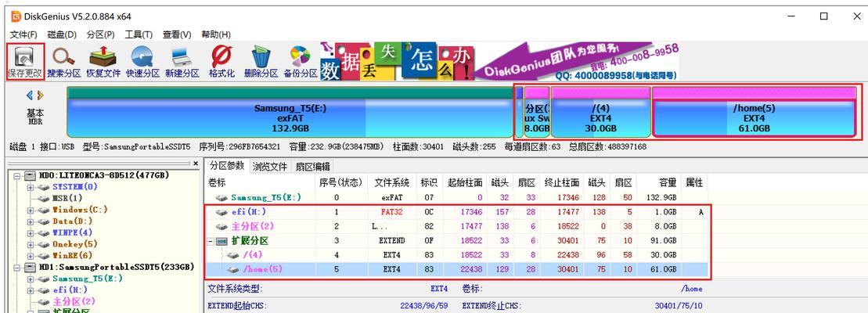This screenshot has height=313, width=868.
Task: Open the 工具(T) menu
Action: pos(139,34)
